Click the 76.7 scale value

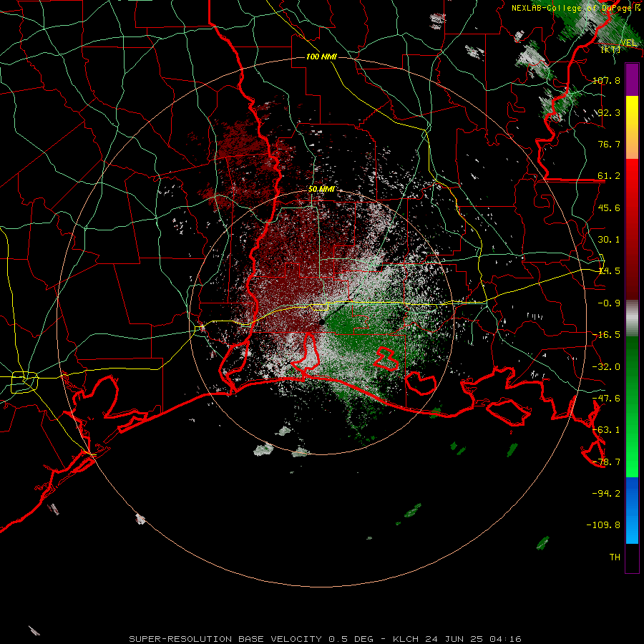pos(609,144)
